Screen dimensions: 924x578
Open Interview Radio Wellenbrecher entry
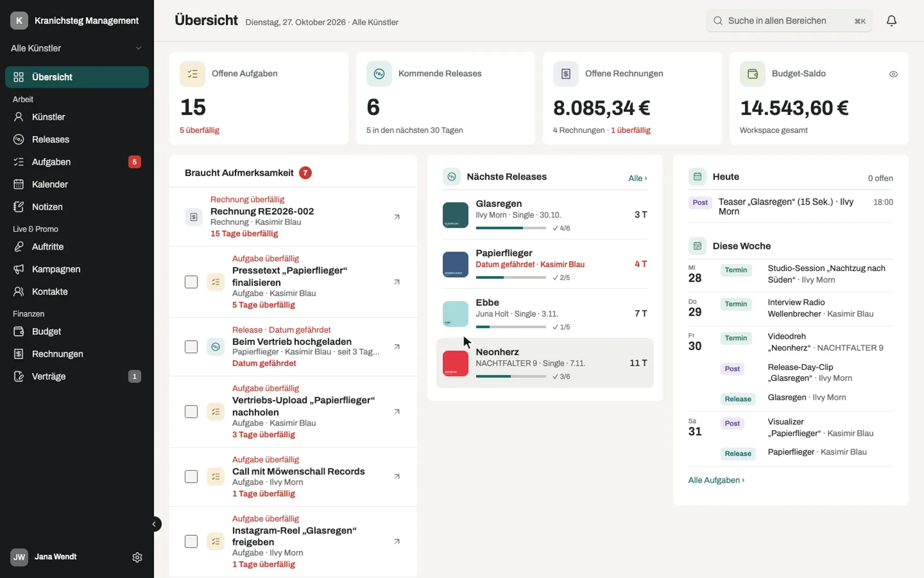[x=791, y=308]
